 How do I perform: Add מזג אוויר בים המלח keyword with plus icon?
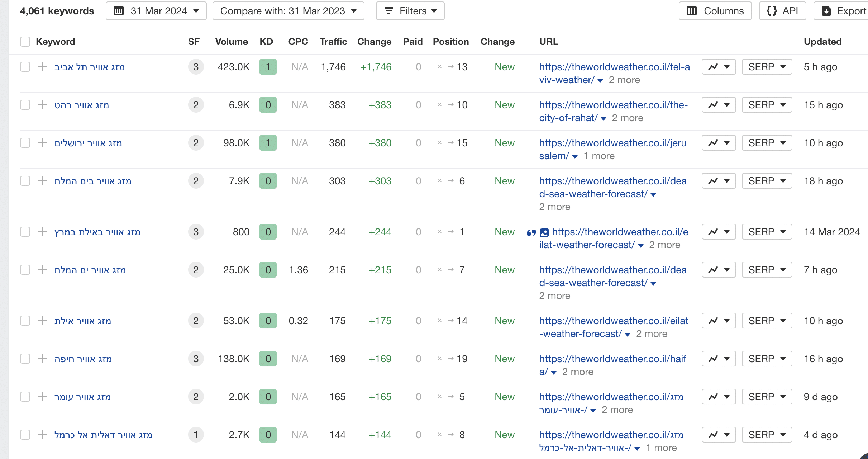42,181
